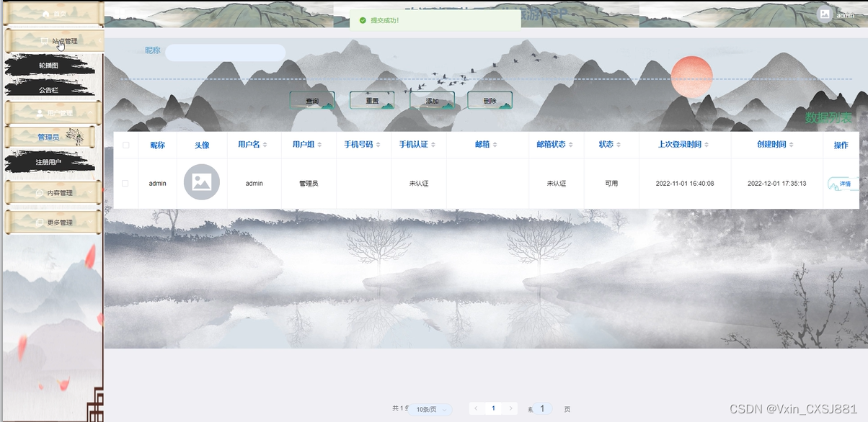This screenshot has width=868, height=422.
Task: Click the avatar placeholder image for admin row
Action: tap(202, 182)
